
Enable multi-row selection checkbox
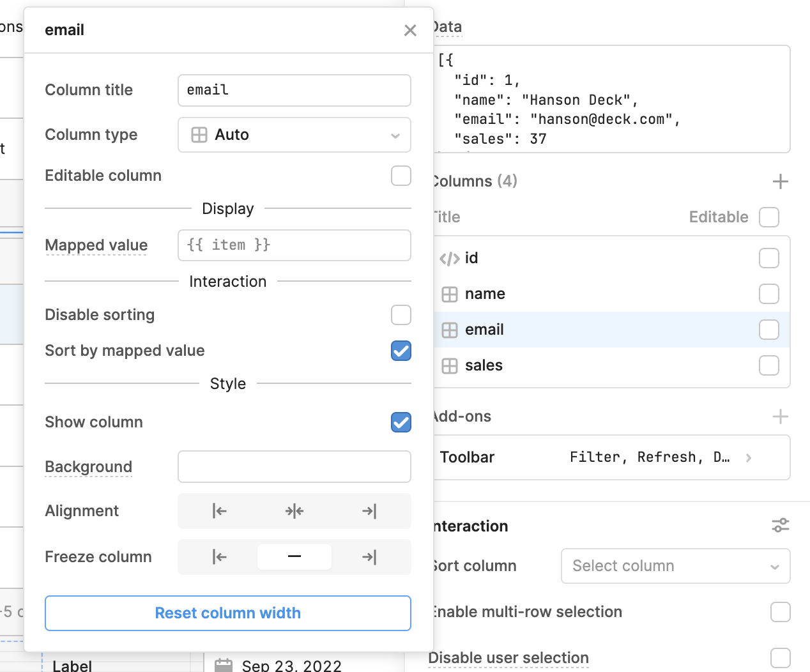coord(781,612)
